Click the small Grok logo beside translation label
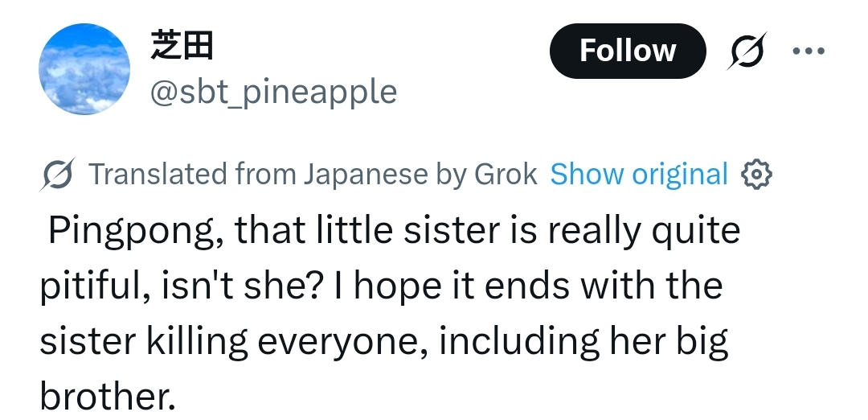 (x=57, y=175)
